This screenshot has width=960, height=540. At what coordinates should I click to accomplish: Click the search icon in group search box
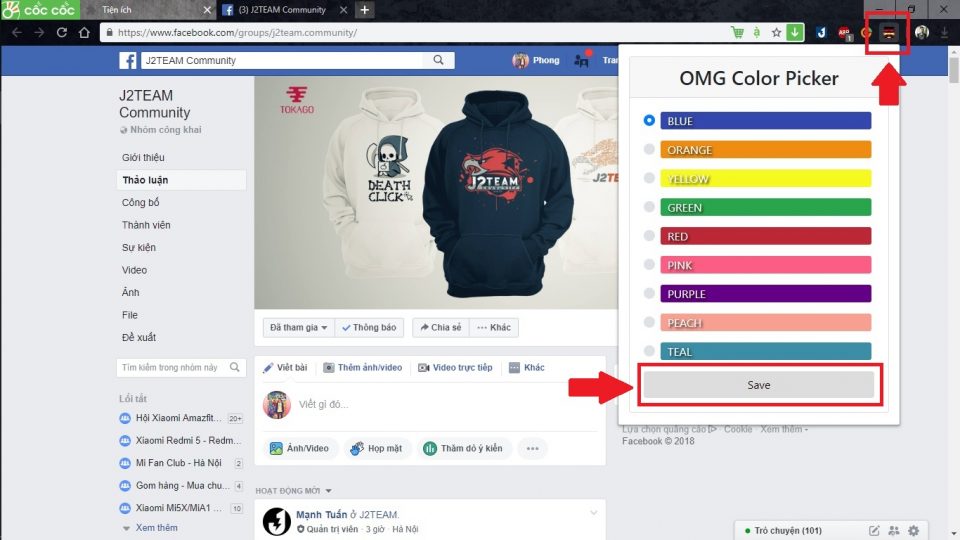tap(234, 367)
